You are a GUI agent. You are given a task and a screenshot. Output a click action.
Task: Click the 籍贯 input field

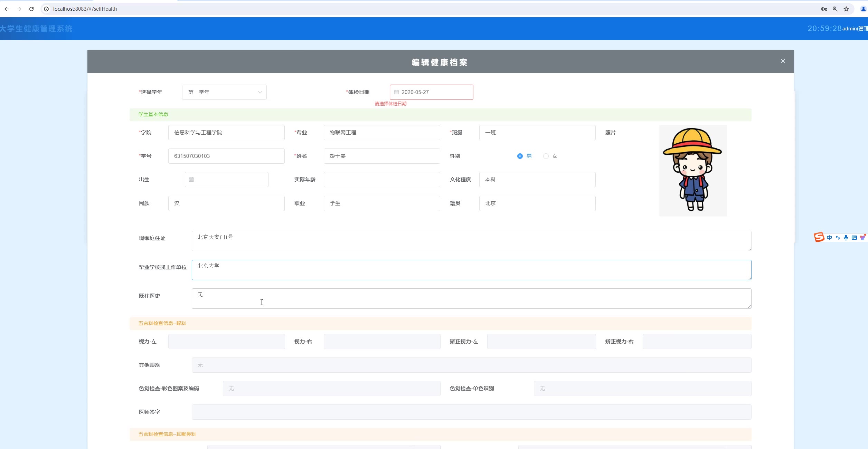(x=537, y=203)
